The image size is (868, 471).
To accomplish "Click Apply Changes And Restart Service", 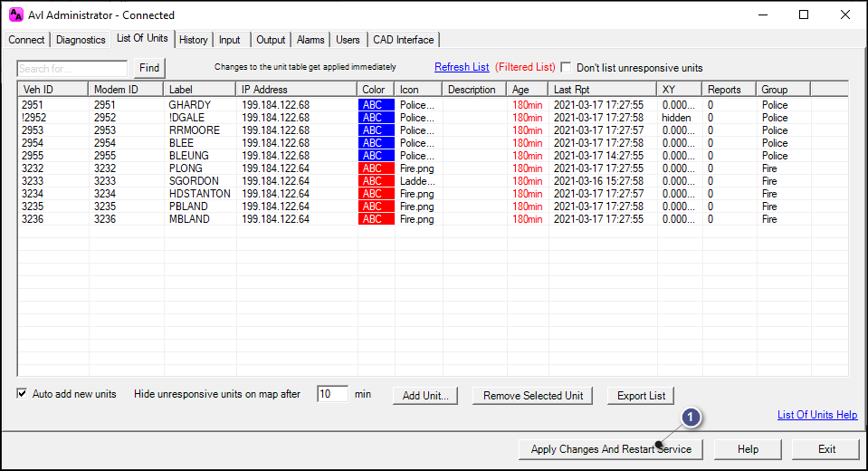I will 611,449.
